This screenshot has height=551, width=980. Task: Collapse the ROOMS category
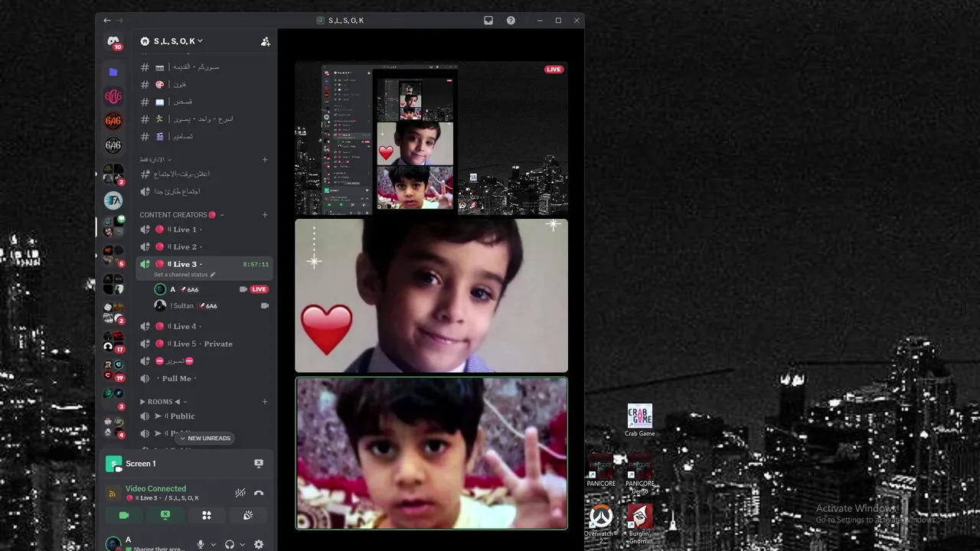tap(164, 402)
